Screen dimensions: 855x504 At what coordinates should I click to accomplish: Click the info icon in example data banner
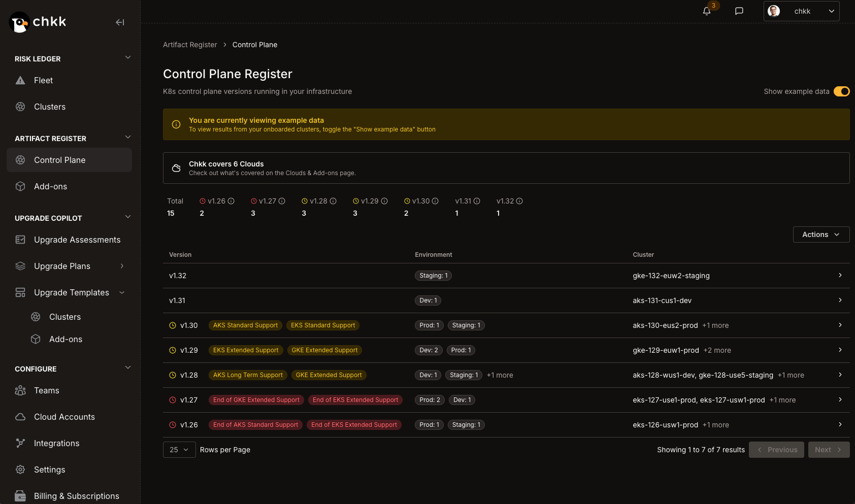[176, 124]
